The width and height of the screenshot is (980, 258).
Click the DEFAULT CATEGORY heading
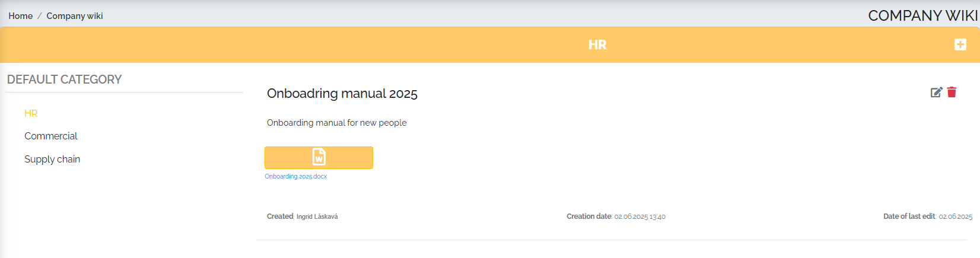click(x=64, y=79)
